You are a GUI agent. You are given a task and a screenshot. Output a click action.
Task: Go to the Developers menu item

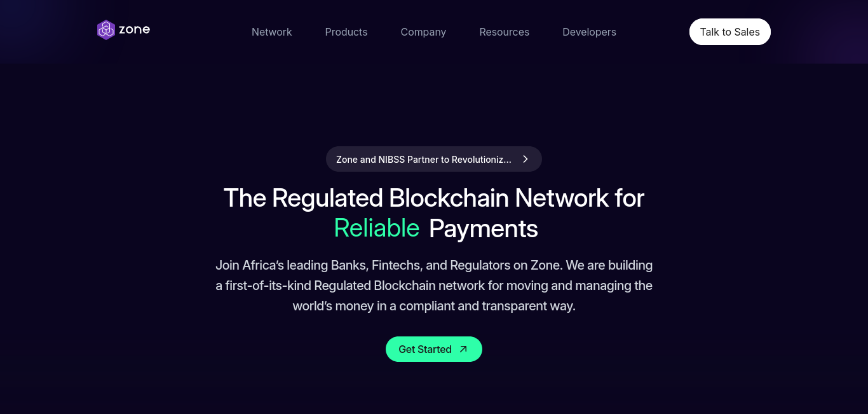(589, 32)
